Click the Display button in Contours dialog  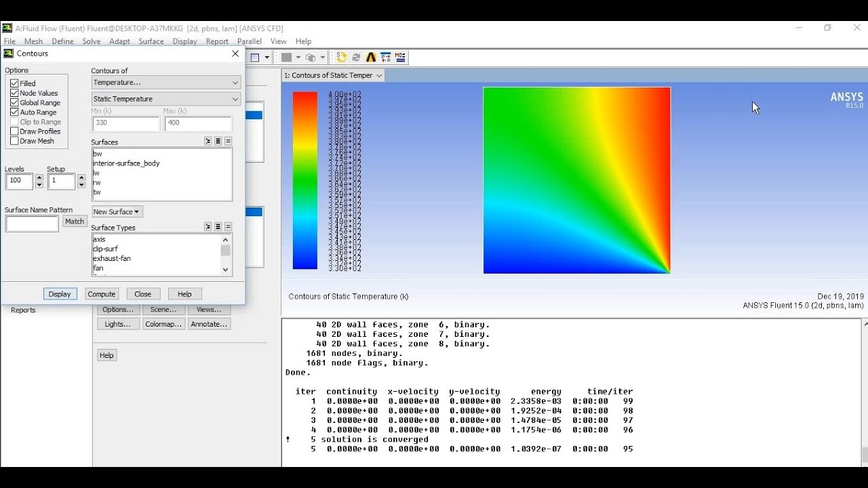pyautogui.click(x=60, y=294)
